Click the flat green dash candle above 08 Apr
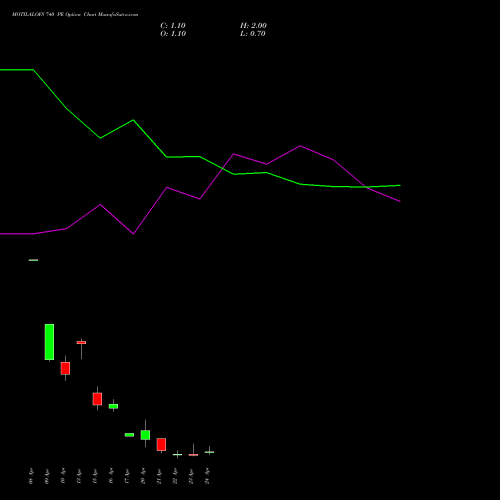Screen dimensions: 500x500 (x=33, y=260)
